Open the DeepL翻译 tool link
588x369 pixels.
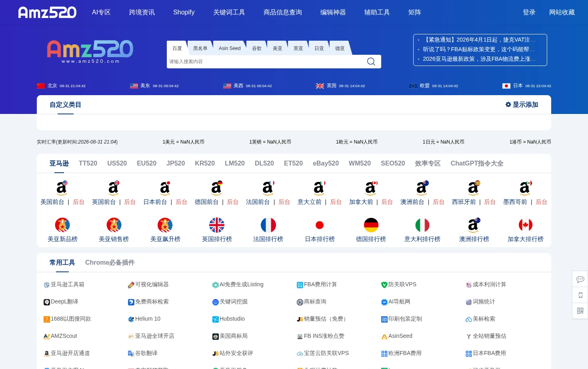pyautogui.click(x=61, y=302)
